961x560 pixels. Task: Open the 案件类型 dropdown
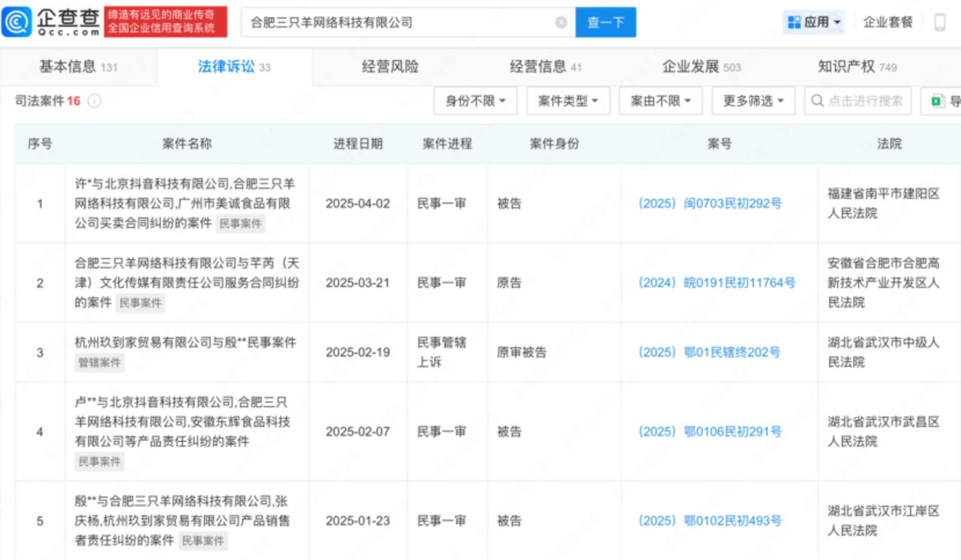point(568,101)
